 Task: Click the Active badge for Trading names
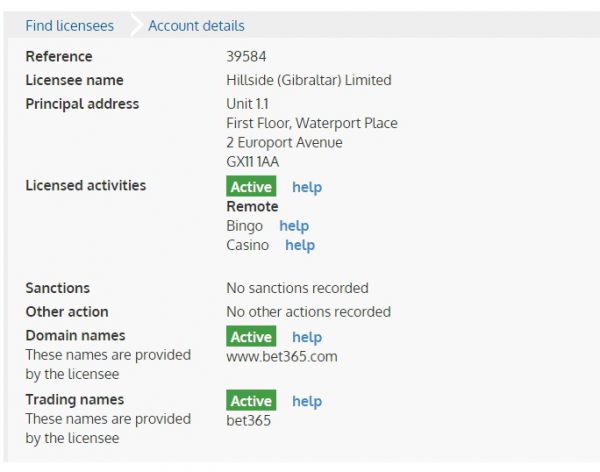pos(251,401)
